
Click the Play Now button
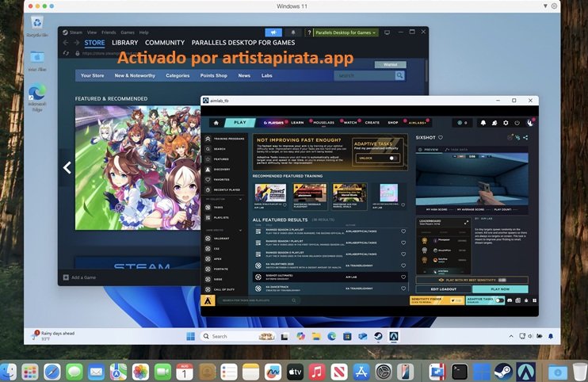click(x=500, y=289)
